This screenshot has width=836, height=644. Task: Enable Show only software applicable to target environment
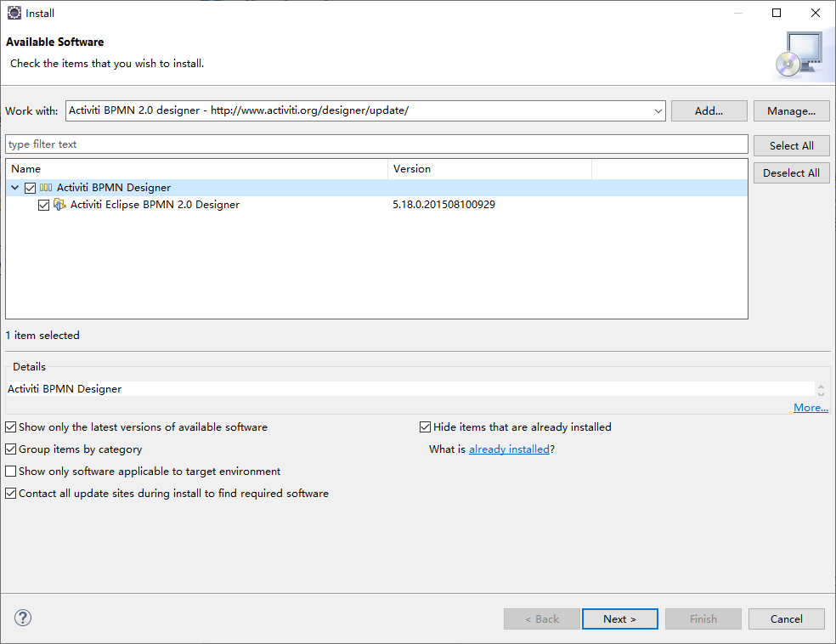coord(11,472)
